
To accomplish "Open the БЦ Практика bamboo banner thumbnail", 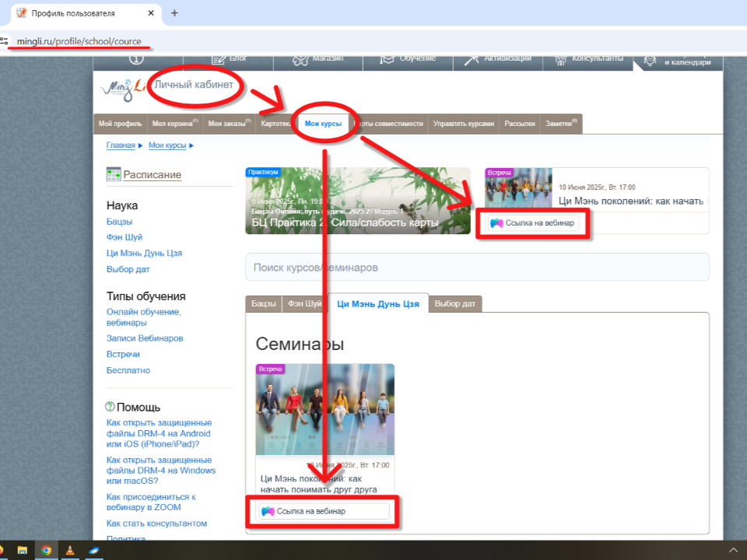I will coord(358,201).
